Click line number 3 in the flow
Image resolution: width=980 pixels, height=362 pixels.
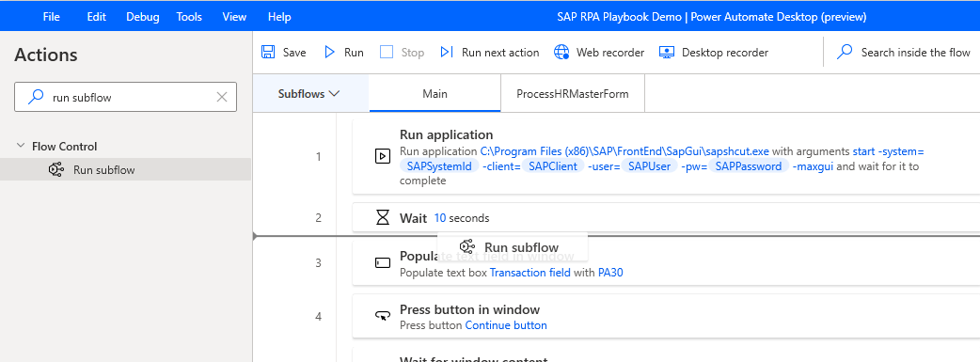pyautogui.click(x=319, y=262)
